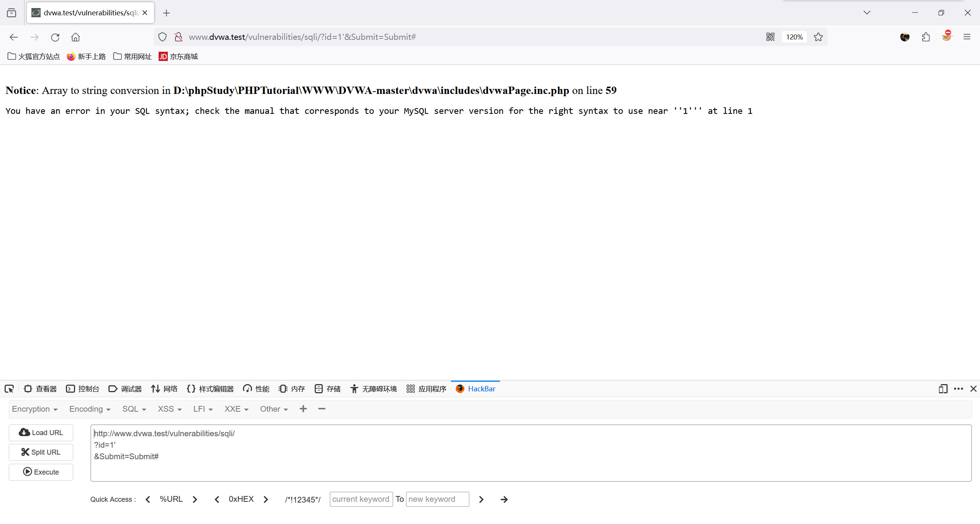
Task: Click the %URL quick access button
Action: pos(170,499)
